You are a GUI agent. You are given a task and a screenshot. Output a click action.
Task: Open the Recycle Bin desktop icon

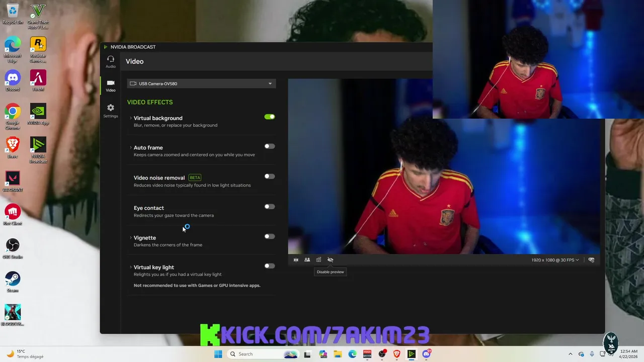click(x=13, y=14)
